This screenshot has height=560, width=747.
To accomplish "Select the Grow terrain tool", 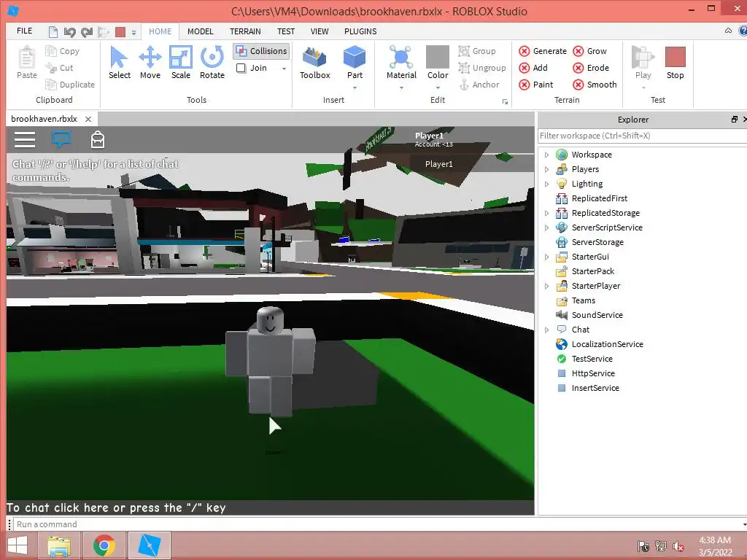I will 589,51.
